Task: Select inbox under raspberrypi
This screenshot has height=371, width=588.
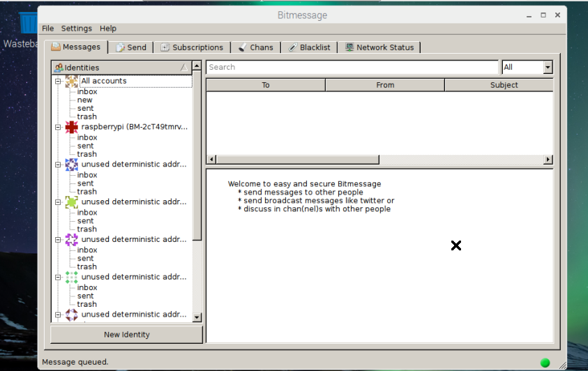Action: click(x=87, y=137)
